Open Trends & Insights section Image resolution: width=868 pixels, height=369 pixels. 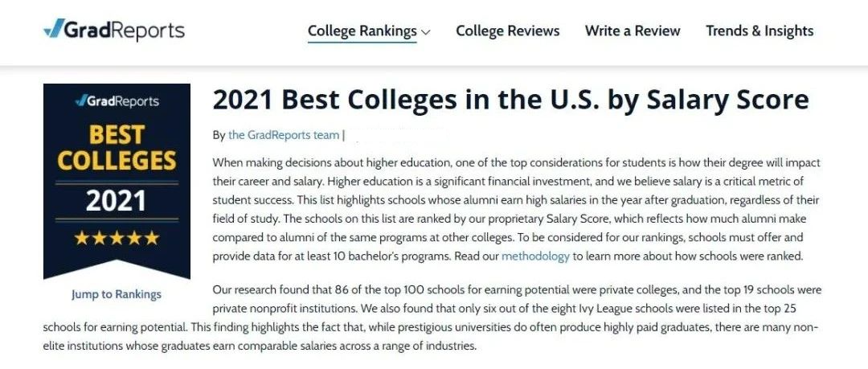(759, 31)
